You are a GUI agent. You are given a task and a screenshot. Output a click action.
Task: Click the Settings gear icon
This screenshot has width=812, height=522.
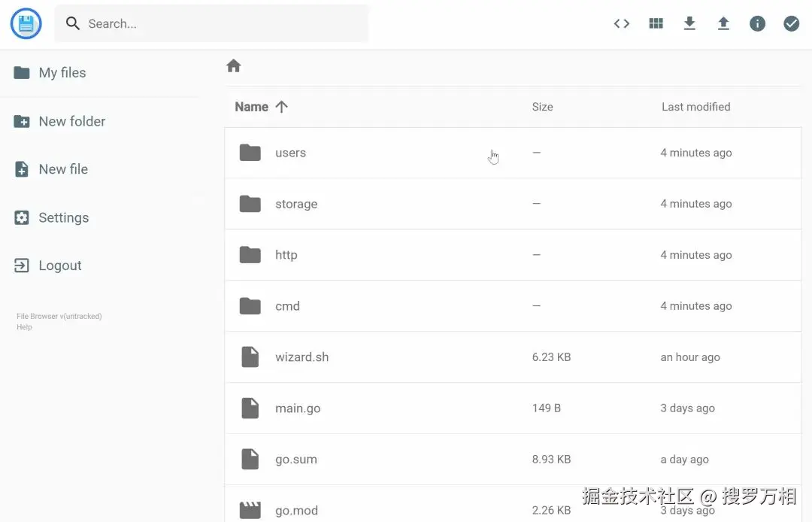tap(21, 217)
